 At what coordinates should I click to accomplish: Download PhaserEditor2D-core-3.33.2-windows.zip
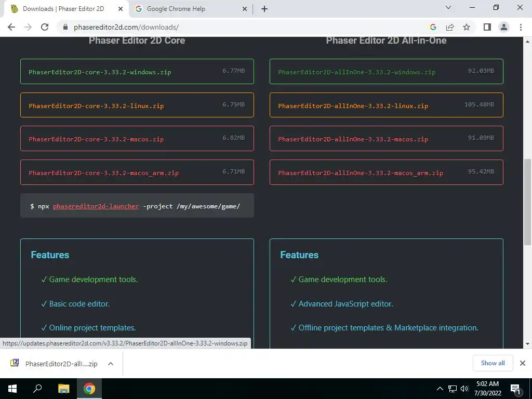click(137, 72)
